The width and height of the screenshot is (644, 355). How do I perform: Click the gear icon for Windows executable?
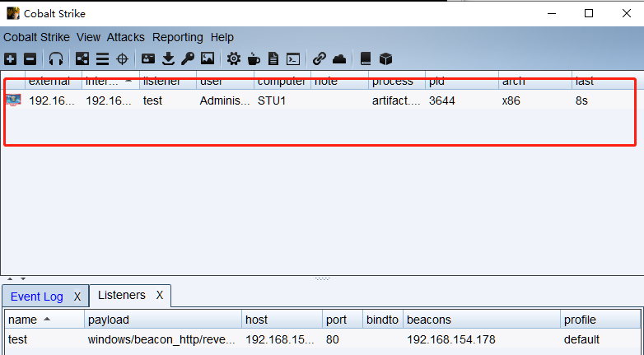click(x=234, y=59)
